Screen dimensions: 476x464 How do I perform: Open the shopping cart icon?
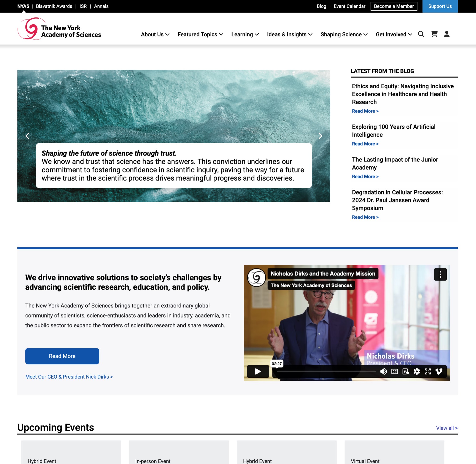[x=434, y=34]
